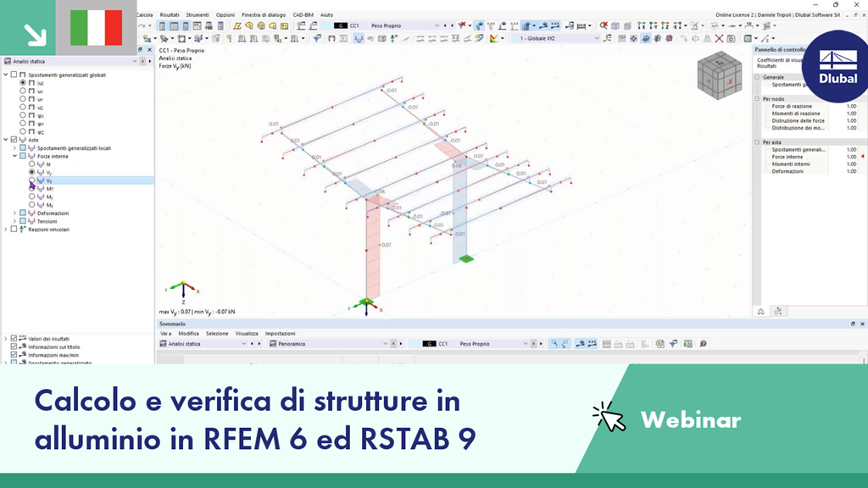Image resolution: width=868 pixels, height=488 pixels.
Task: Select the N axial force radio
Action: [31, 164]
